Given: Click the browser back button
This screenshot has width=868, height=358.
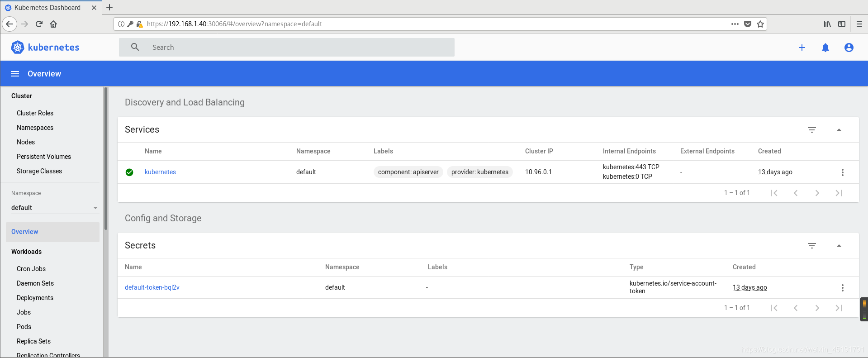Looking at the screenshot, I should coord(9,24).
